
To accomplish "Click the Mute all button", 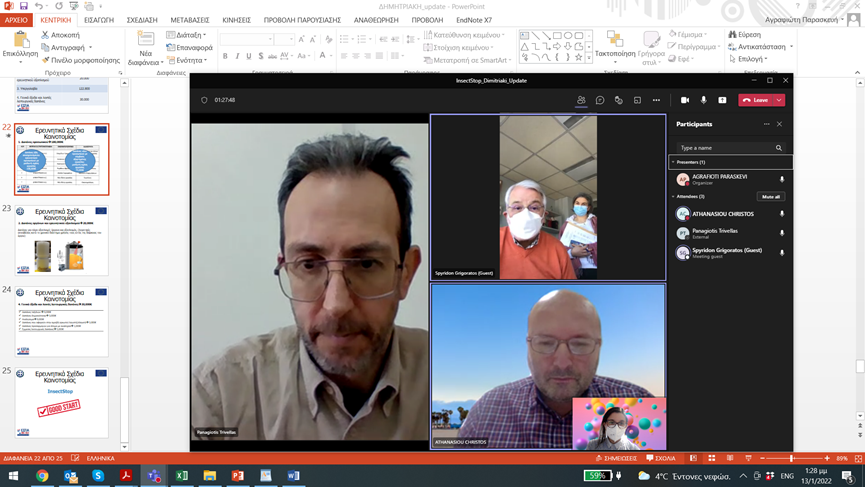I will tap(770, 197).
